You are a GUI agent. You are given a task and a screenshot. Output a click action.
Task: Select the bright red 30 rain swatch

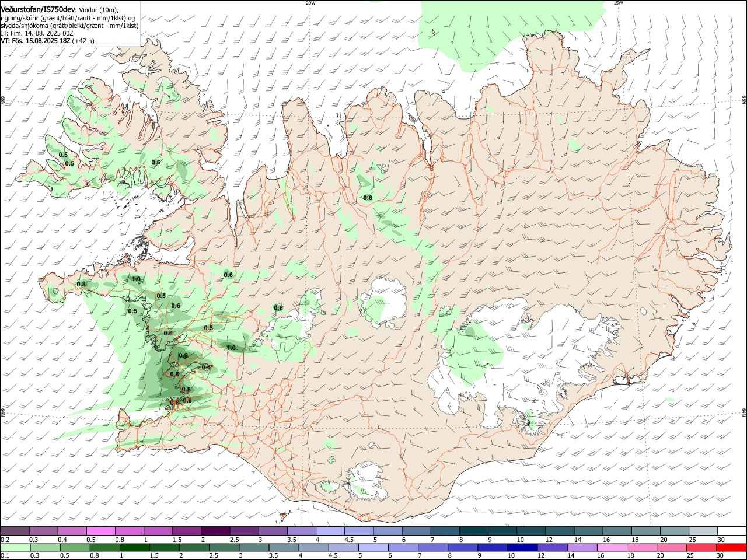pyautogui.click(x=731, y=548)
